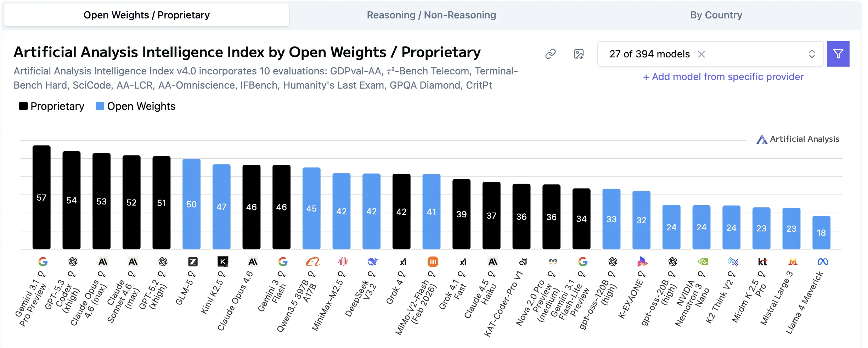This screenshot has width=868, height=348.
Task: Toggle the Open Weights legend item
Action: 136,106
